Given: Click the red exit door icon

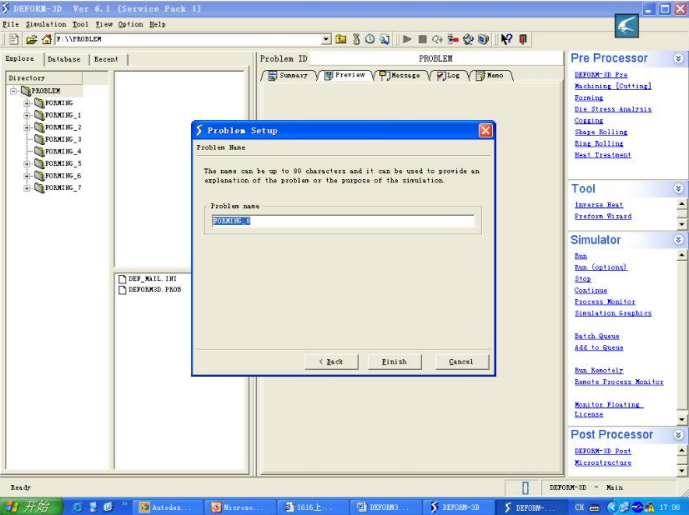Looking at the screenshot, I should pos(523,40).
